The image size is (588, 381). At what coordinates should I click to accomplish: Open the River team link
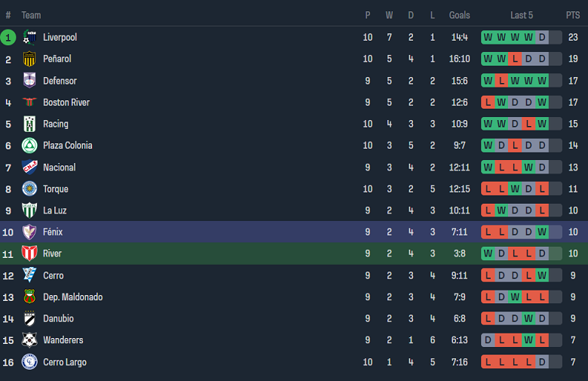[52, 253]
